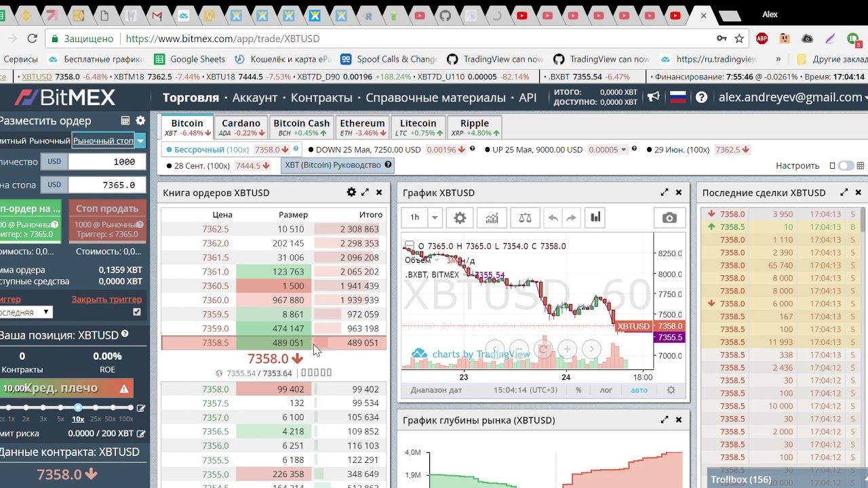Viewport: 868px width, 488px height.
Task: Open chart scale settings gear at bottom
Action: [x=671, y=390]
